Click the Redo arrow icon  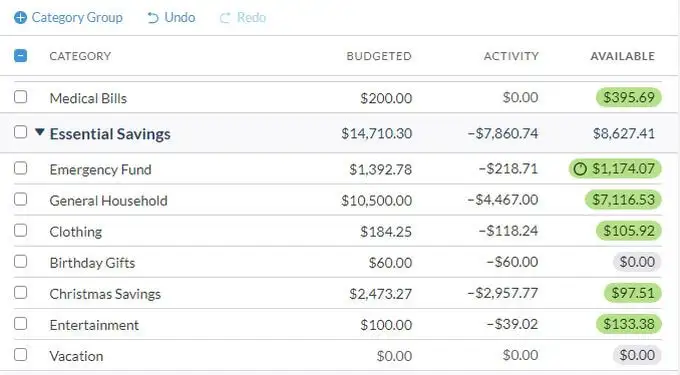(225, 18)
